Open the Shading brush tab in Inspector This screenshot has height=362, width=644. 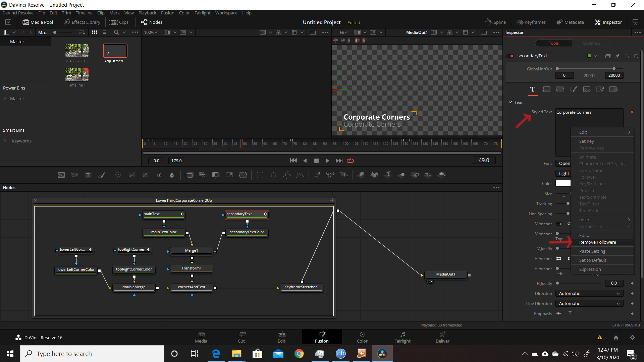coord(574,89)
